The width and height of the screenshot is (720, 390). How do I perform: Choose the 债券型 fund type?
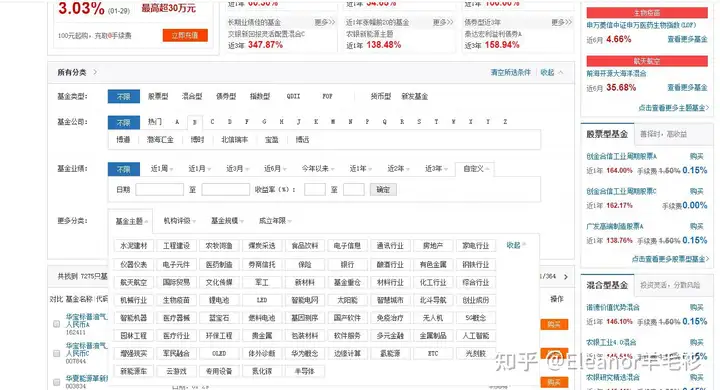226,96
